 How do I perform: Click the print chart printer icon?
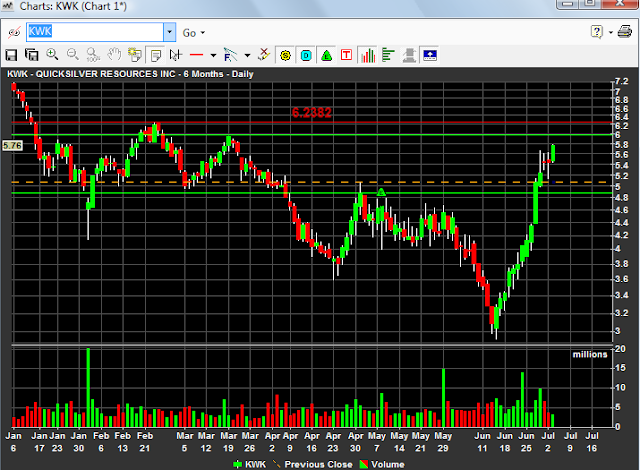[624, 31]
